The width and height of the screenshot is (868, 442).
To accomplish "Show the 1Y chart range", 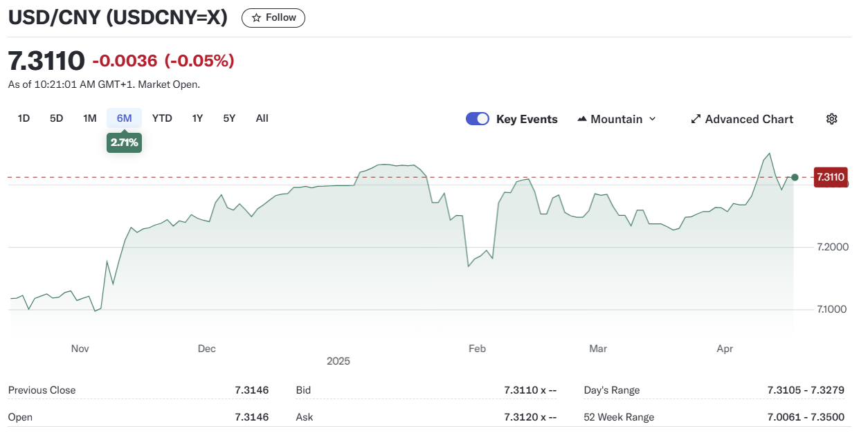I will coord(197,118).
